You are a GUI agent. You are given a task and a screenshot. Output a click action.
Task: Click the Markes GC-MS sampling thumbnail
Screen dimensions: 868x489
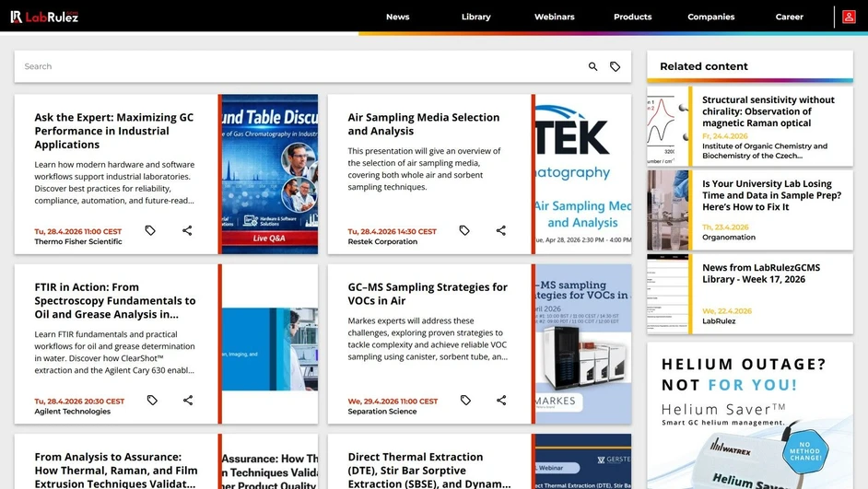(583, 344)
